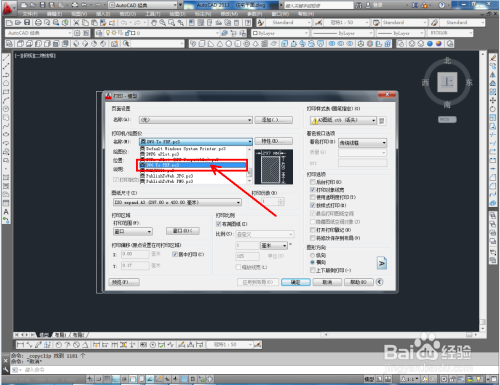Open the Text Style manager icon
Screen dimensions: 500x385
pyautogui.click(x=261, y=23)
